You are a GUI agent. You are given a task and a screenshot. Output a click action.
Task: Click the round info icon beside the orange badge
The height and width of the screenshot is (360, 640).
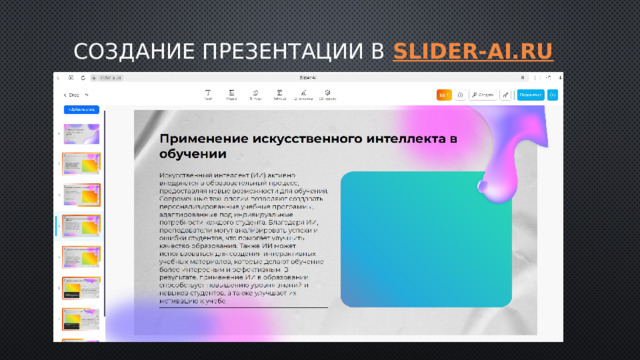click(x=460, y=95)
